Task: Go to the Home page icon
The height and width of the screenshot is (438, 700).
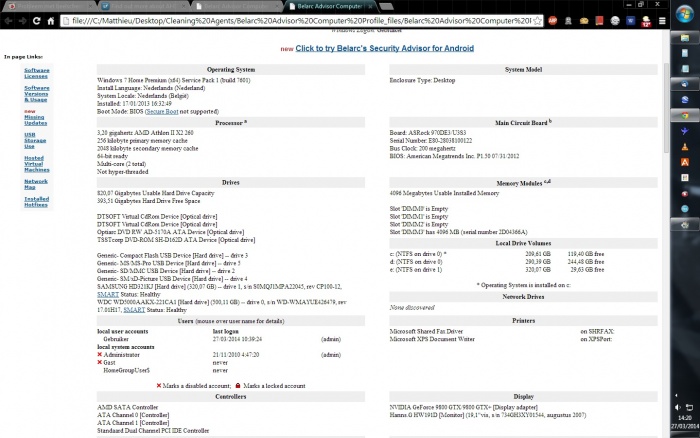Action: 51,21
